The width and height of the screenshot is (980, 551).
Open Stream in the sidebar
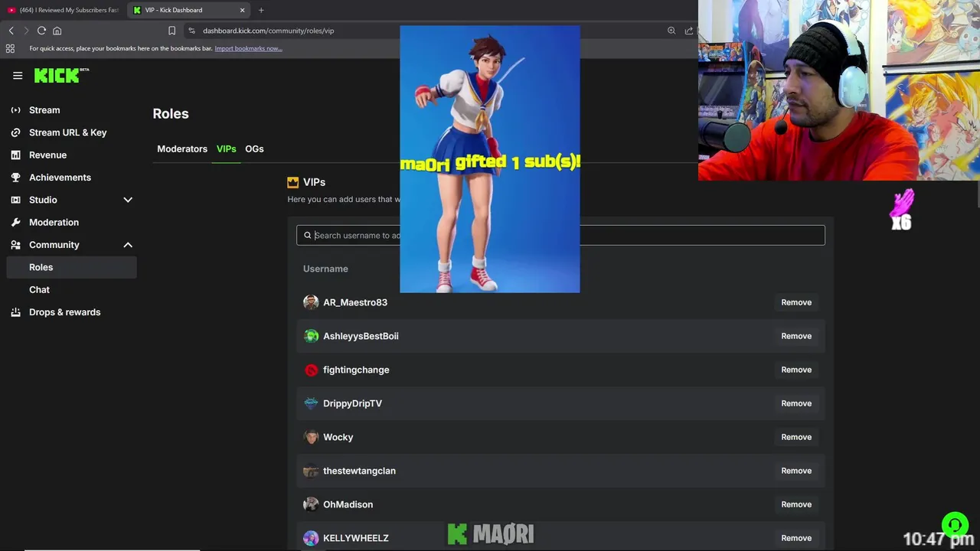[x=44, y=110]
